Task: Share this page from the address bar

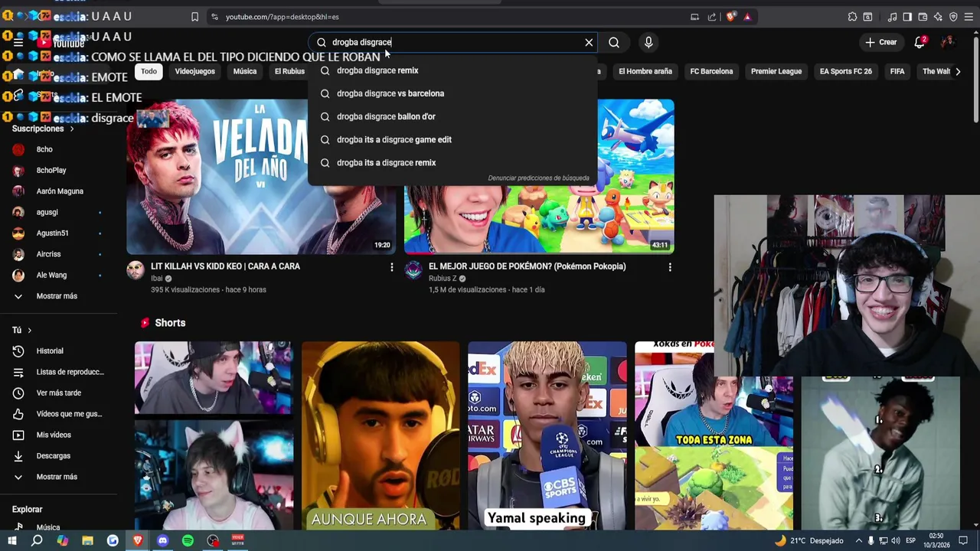Action: coord(712,17)
